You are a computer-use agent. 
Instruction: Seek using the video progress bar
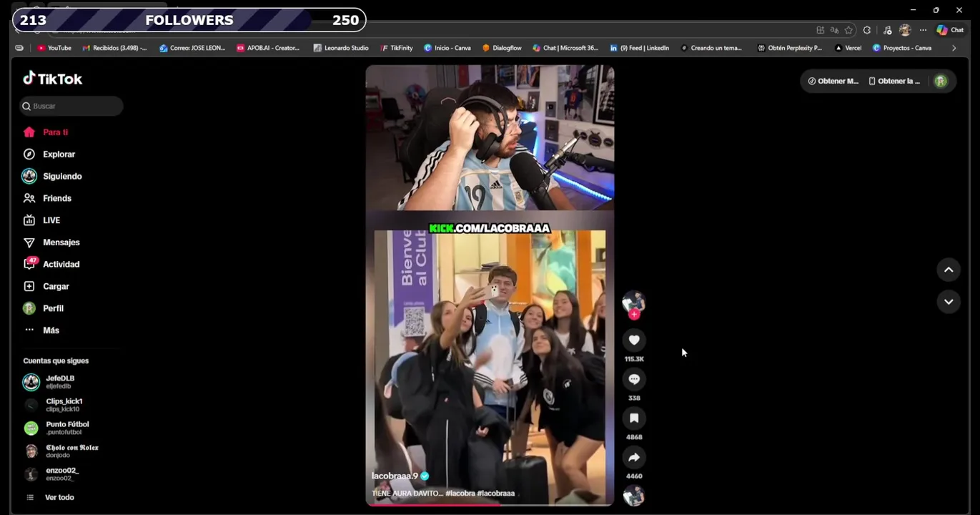tap(490, 505)
